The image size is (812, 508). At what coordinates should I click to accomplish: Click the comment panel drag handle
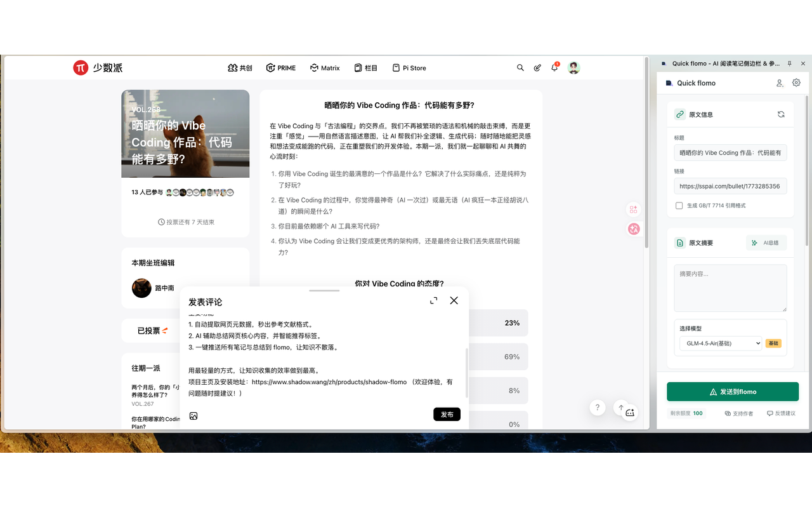[x=325, y=290]
